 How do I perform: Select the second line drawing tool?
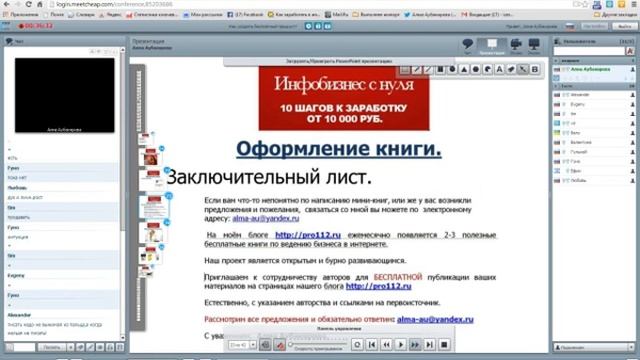(x=429, y=70)
